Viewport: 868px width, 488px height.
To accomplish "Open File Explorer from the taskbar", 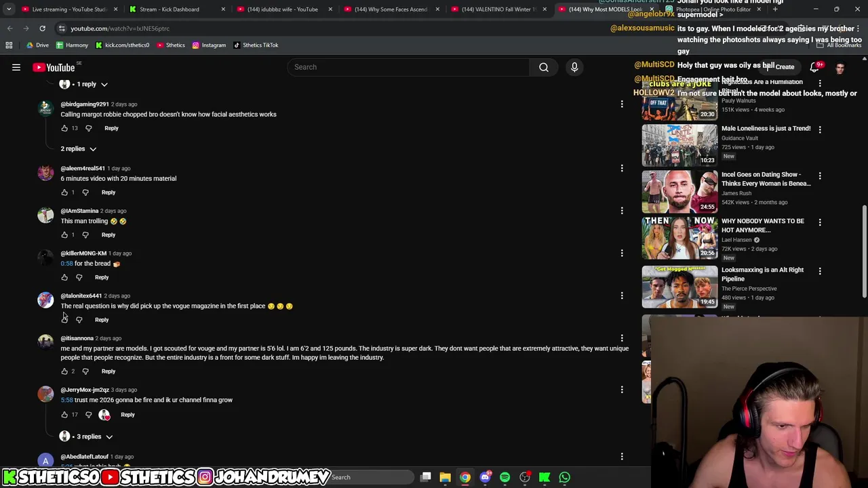I will 445,477.
